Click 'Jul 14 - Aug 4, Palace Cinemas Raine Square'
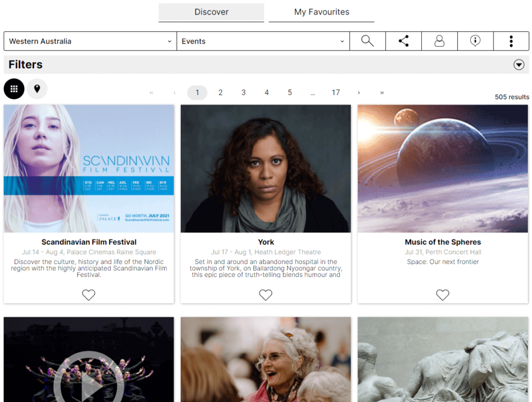This screenshot has width=532, height=402. point(89,252)
